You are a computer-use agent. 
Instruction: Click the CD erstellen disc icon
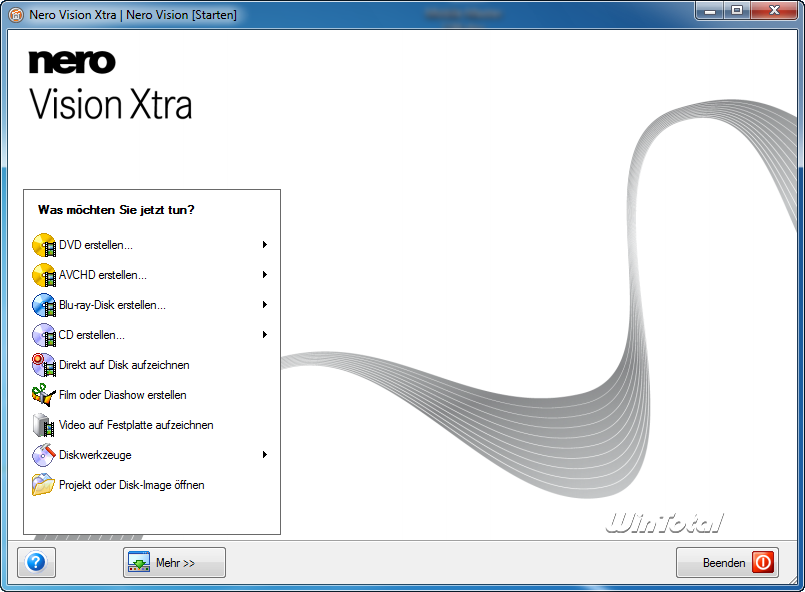coord(44,335)
